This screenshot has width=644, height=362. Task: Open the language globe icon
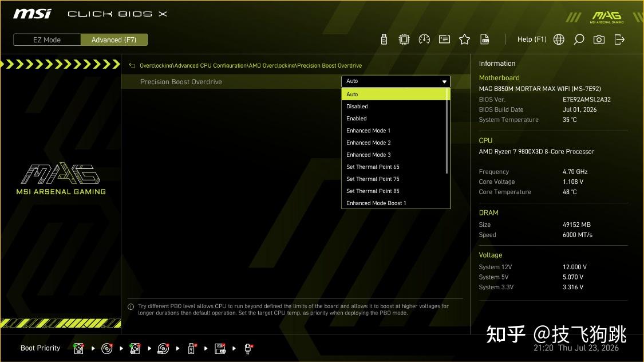[x=559, y=40]
